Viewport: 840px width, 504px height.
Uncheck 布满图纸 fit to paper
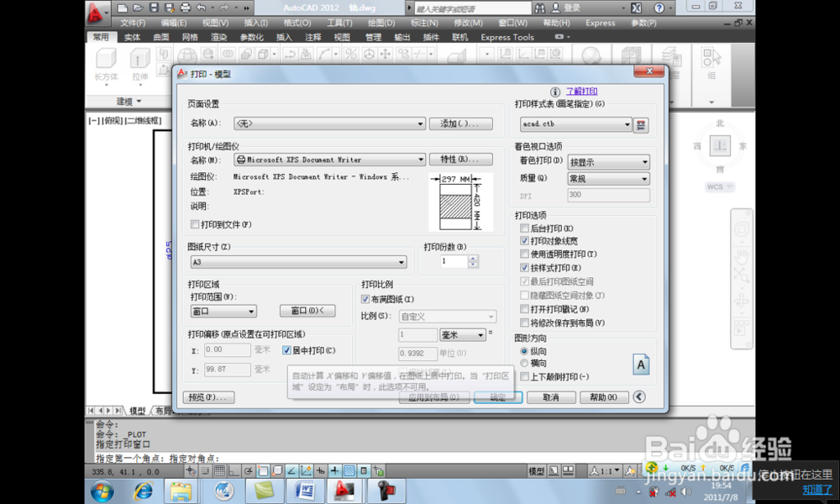pyautogui.click(x=365, y=299)
